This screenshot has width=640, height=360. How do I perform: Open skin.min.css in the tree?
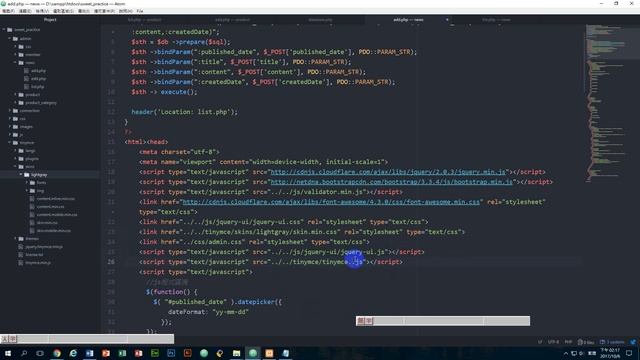[47, 223]
